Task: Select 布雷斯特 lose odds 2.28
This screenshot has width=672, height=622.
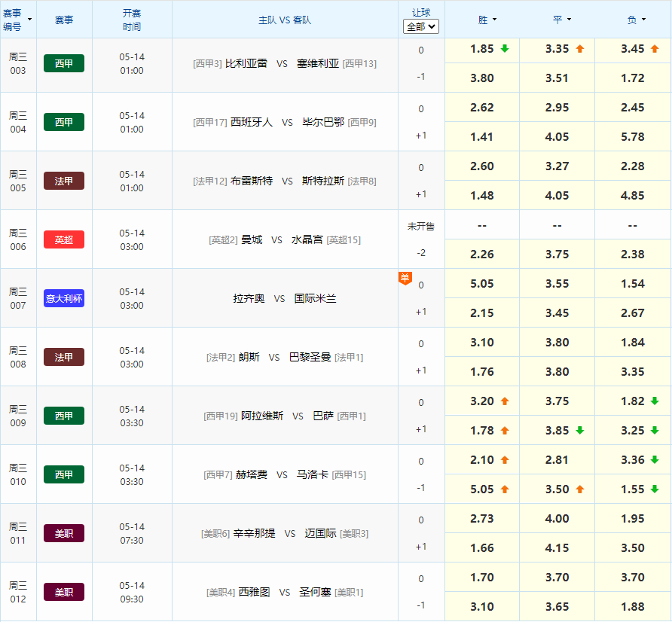Action: (633, 166)
